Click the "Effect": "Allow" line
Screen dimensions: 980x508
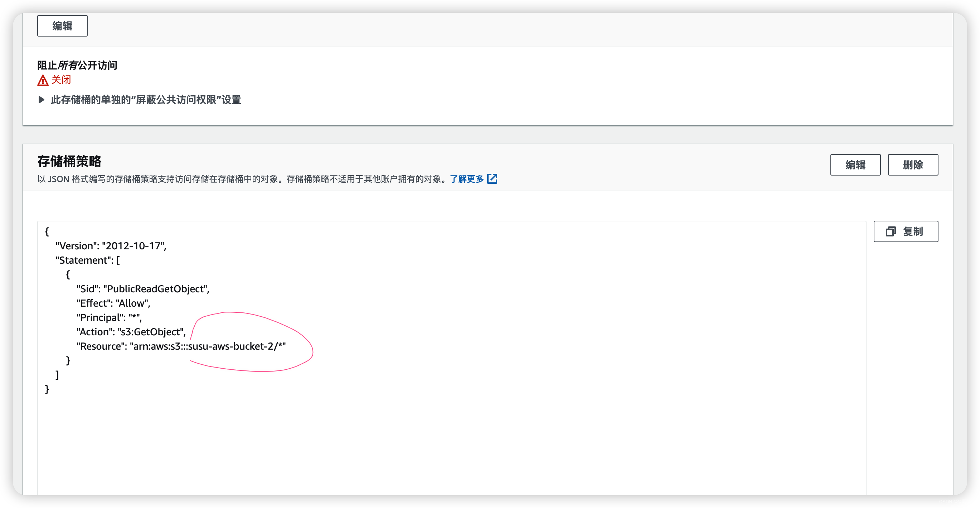[x=113, y=303]
